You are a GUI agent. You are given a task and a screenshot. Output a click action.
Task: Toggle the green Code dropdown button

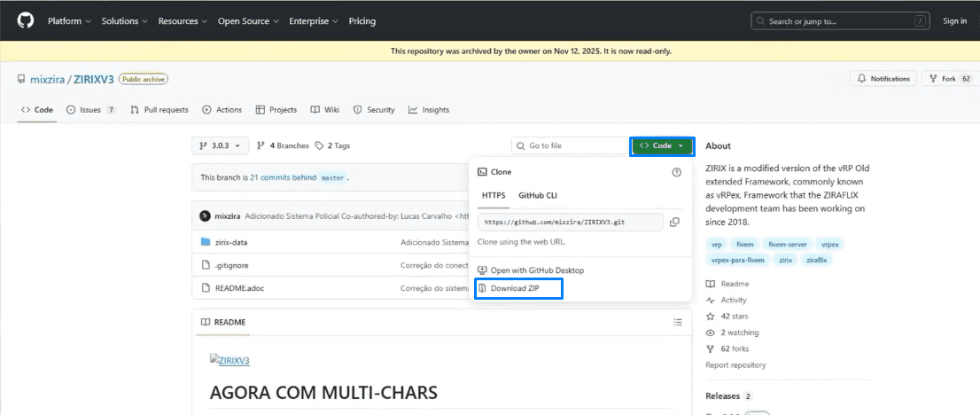[x=662, y=145]
